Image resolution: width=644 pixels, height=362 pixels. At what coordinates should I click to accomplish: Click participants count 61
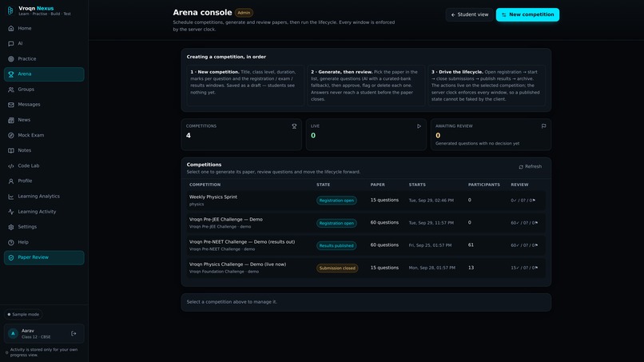pos(471,245)
